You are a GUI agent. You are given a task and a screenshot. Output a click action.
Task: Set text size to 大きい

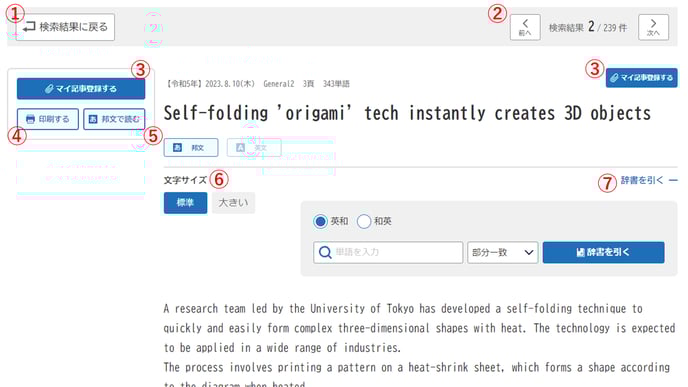(233, 203)
